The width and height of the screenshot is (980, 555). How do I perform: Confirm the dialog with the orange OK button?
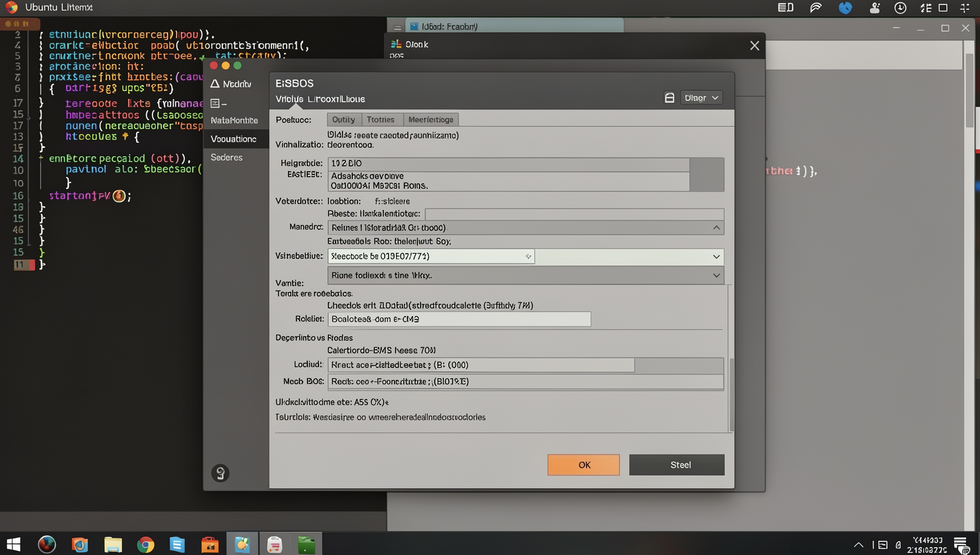coord(584,465)
